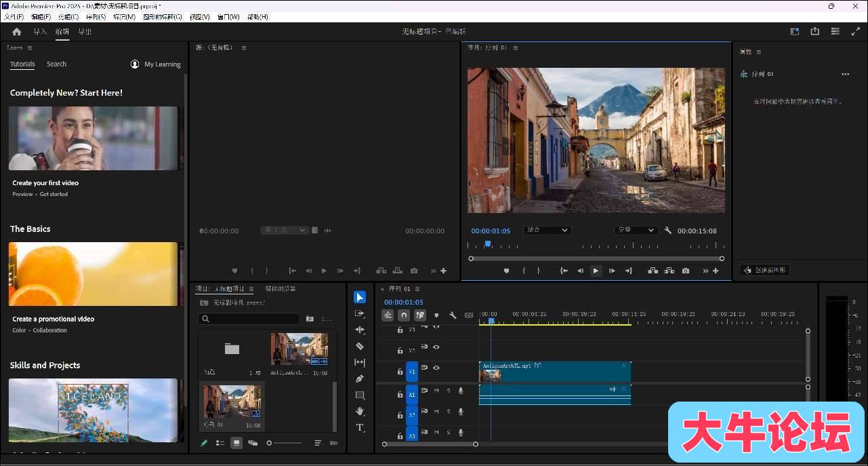This screenshot has width=868, height=466.
Task: Switch Project panel to list view
Action: 220,443
